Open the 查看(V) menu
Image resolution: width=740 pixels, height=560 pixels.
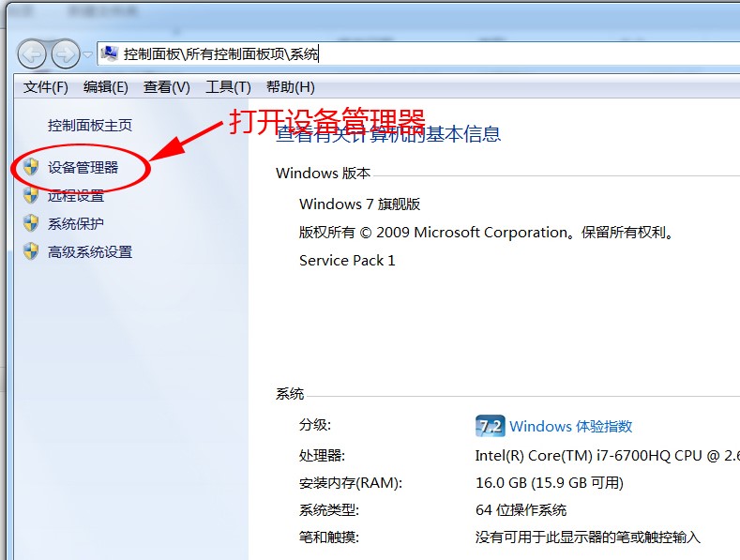click(x=166, y=87)
